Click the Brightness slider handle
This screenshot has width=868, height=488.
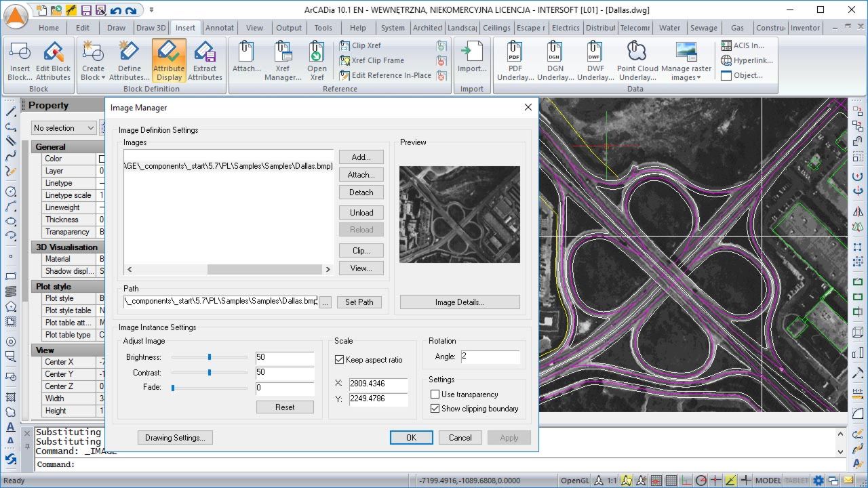tap(210, 357)
